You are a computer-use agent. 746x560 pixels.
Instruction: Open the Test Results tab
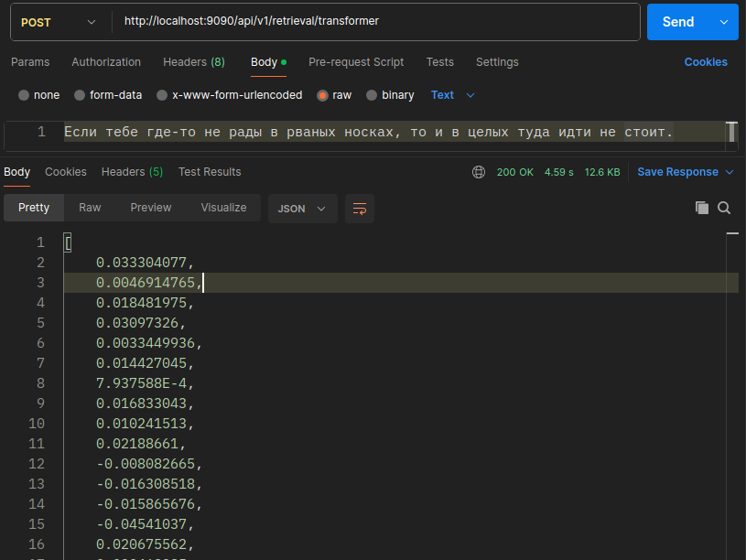(x=210, y=172)
